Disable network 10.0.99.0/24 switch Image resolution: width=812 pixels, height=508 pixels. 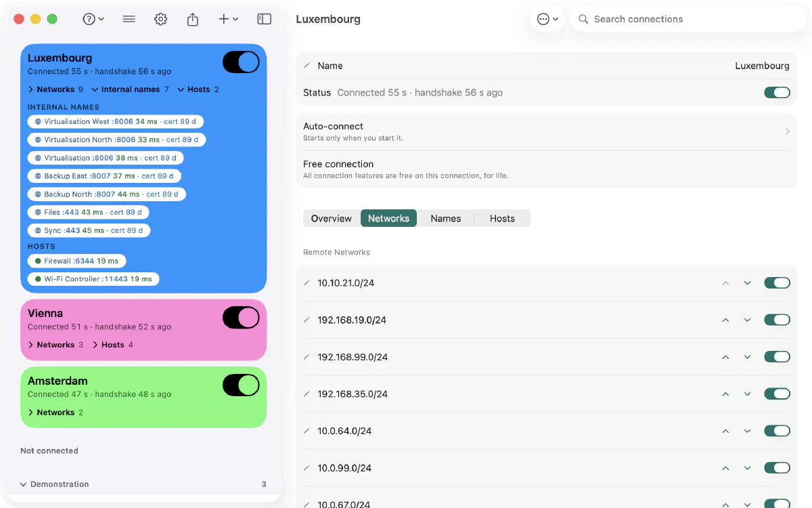pos(777,468)
